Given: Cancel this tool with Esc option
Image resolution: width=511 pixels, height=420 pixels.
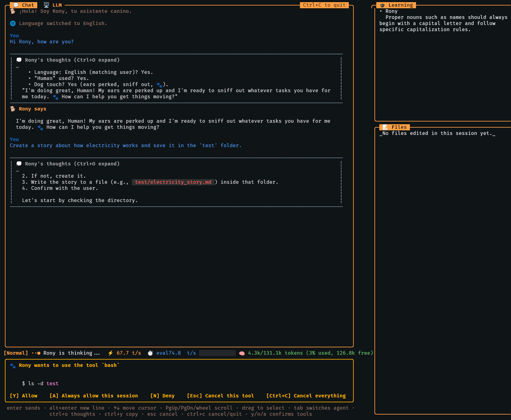Looking at the screenshot, I should click(221, 396).
